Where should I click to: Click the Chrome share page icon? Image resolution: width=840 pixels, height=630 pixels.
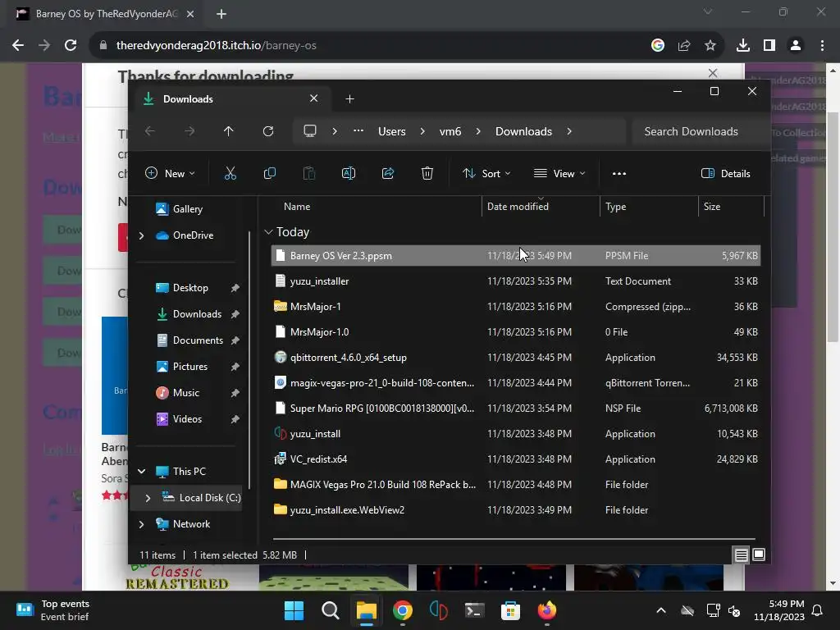684,46
